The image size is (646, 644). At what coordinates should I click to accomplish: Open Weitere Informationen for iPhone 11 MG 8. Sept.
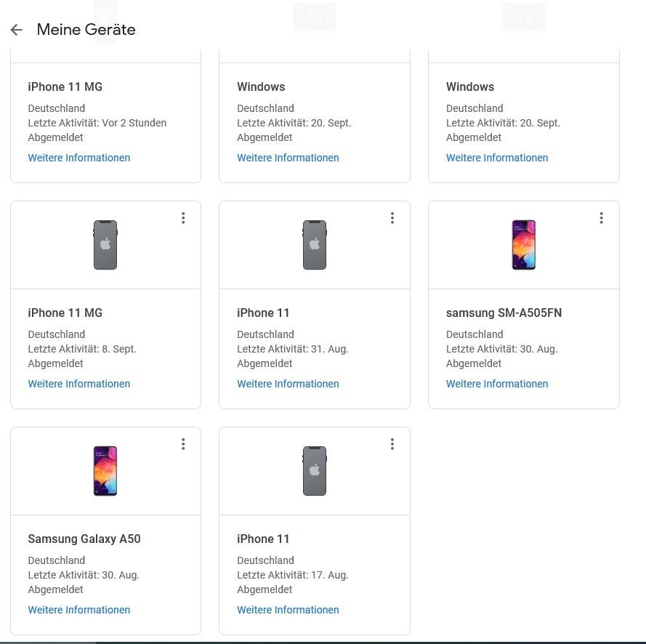[x=79, y=384]
